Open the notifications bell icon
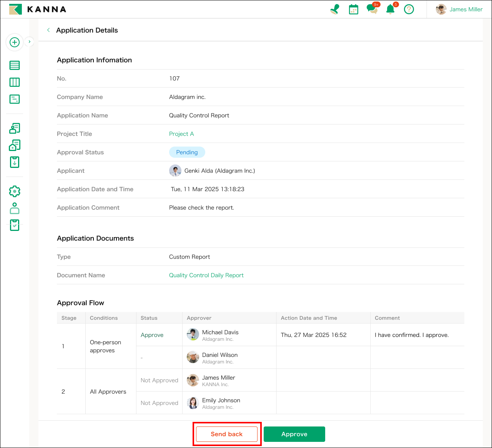This screenshot has width=492, height=448. 391,9
